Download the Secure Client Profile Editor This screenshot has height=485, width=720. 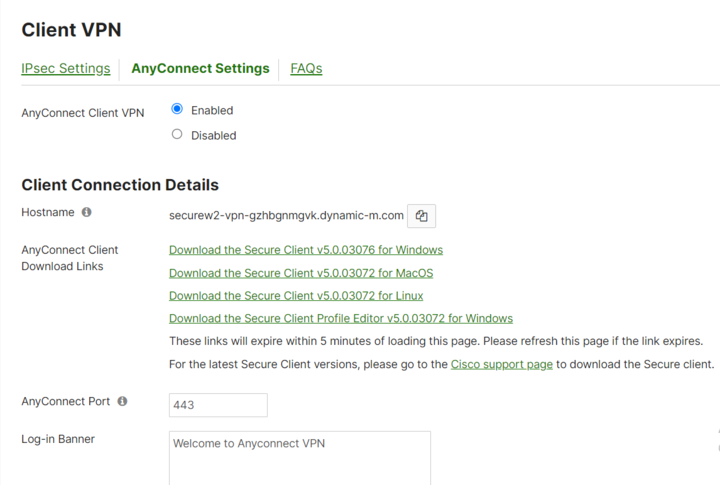(340, 319)
